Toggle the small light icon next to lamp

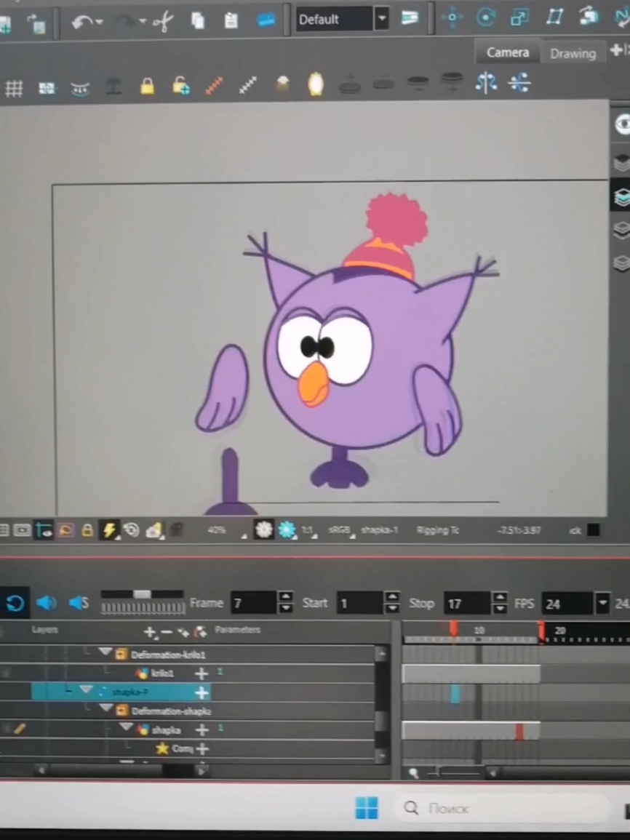tap(282, 84)
